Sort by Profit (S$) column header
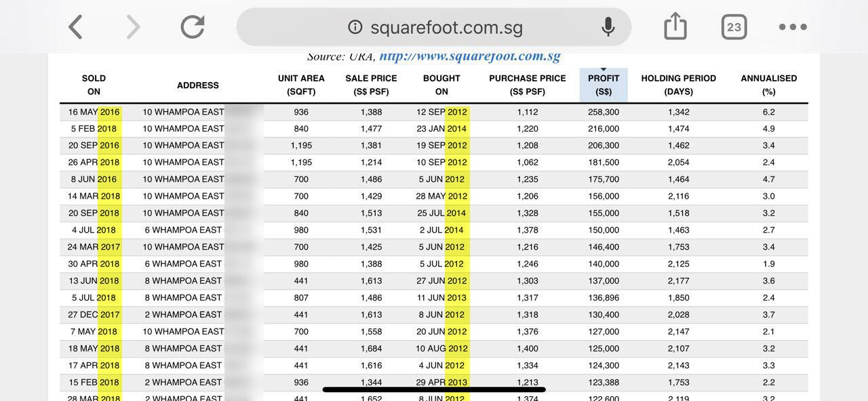Viewport: 868px width, 401px height. coord(604,85)
